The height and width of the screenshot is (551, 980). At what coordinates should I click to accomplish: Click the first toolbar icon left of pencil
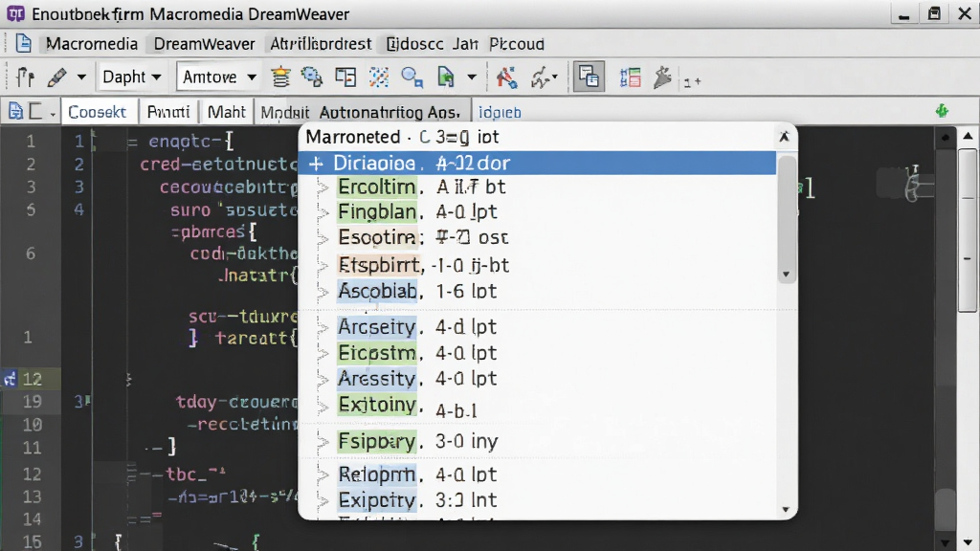(x=25, y=77)
